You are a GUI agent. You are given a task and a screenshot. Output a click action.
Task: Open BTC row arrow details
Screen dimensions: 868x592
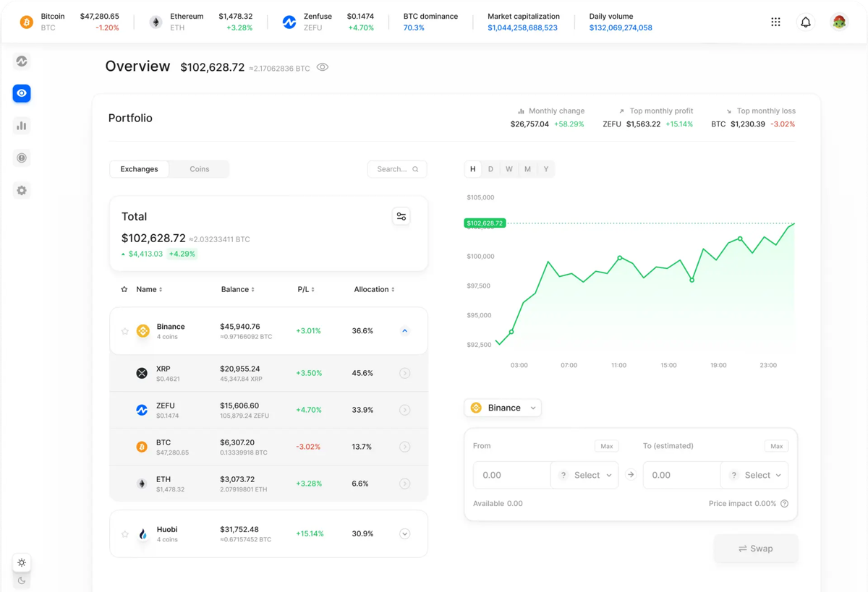coord(405,447)
